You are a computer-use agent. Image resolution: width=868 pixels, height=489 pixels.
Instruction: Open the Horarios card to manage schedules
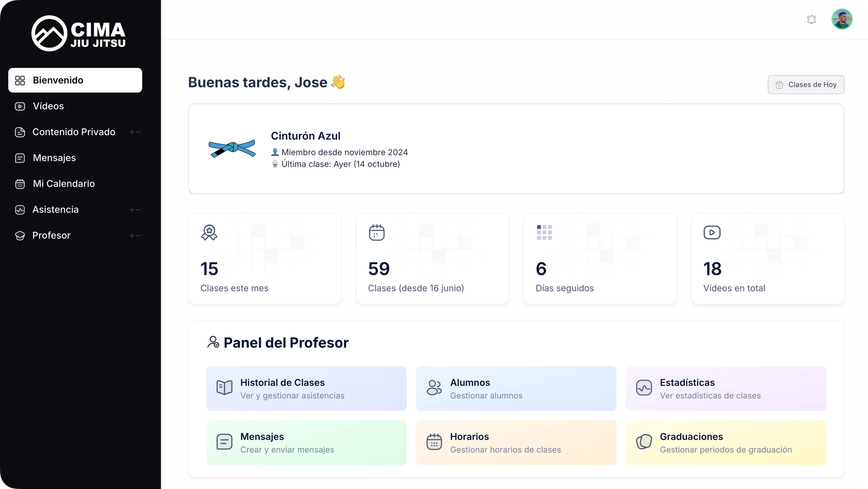coord(516,442)
